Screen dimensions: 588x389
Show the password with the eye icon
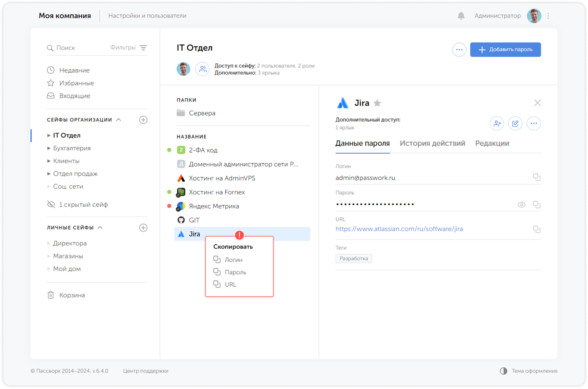(x=522, y=205)
